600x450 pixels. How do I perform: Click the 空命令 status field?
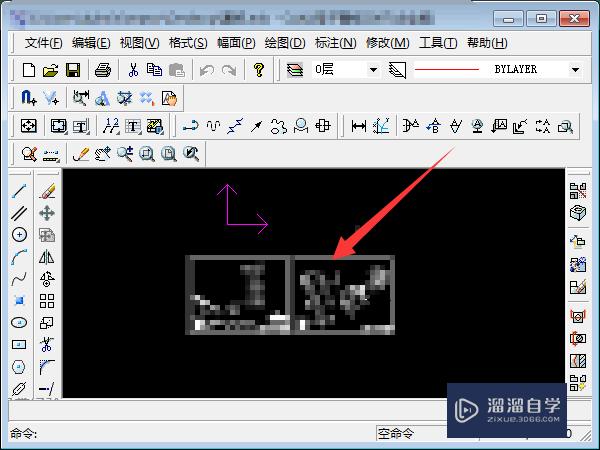(411, 434)
